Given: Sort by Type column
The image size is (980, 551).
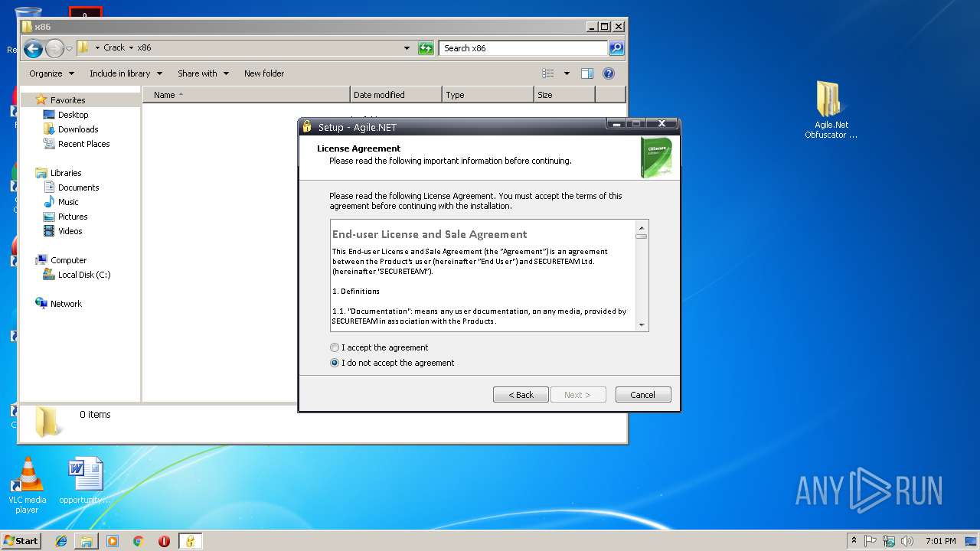Looking at the screenshot, I should pyautogui.click(x=488, y=95).
